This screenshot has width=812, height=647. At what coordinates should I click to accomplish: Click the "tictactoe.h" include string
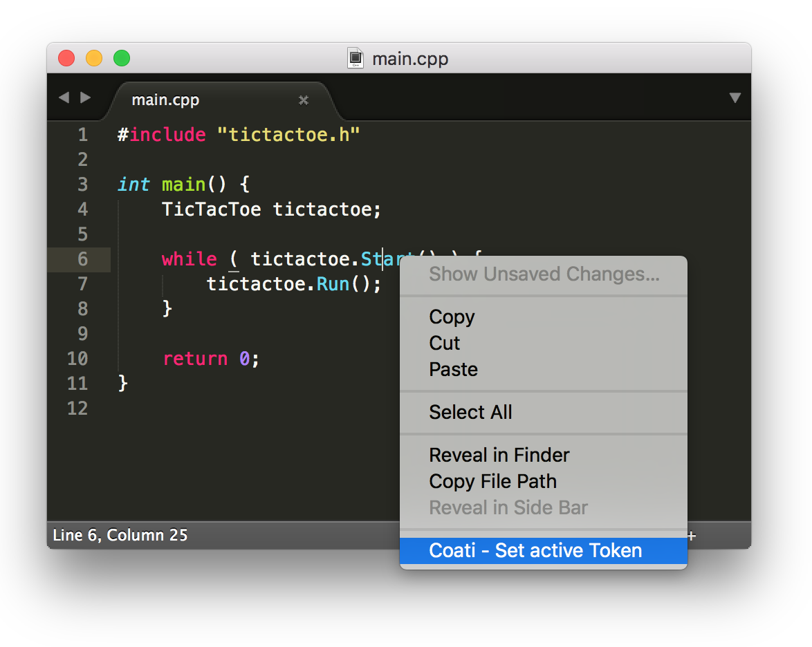[288, 135]
